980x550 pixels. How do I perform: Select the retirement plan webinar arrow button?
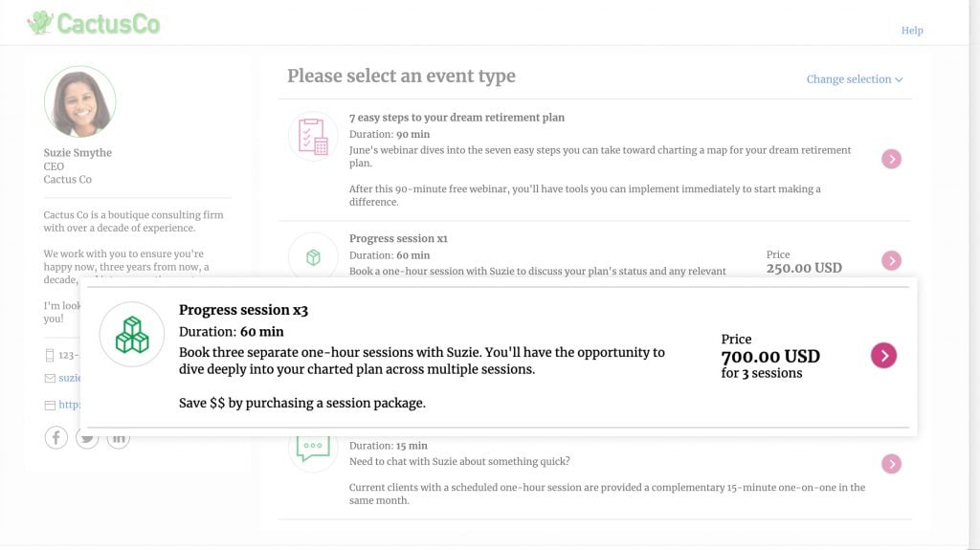[891, 159]
